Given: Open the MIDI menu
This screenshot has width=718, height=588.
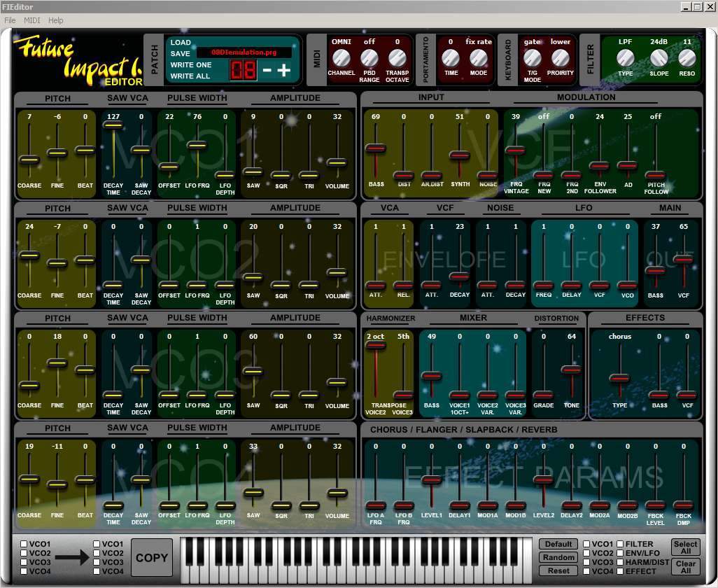Looking at the screenshot, I should [32, 20].
